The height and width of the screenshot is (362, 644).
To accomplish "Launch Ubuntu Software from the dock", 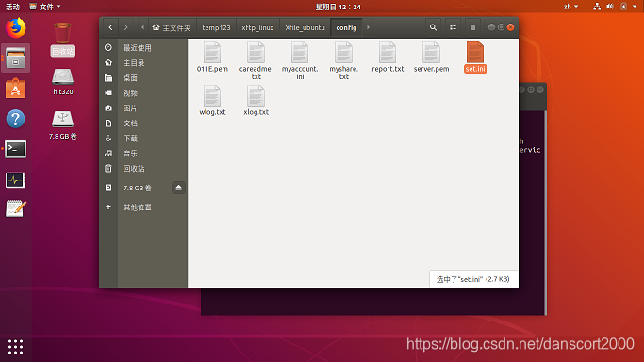I will pos(16,89).
